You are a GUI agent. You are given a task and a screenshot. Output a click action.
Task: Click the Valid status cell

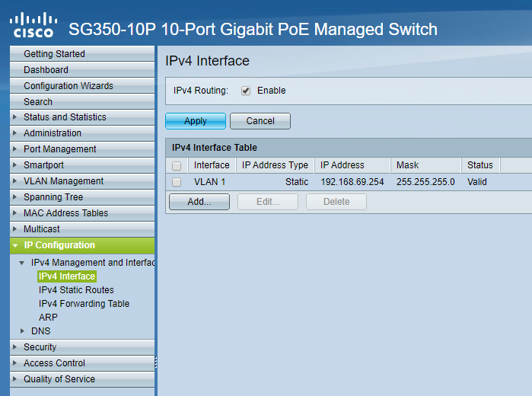(x=476, y=182)
